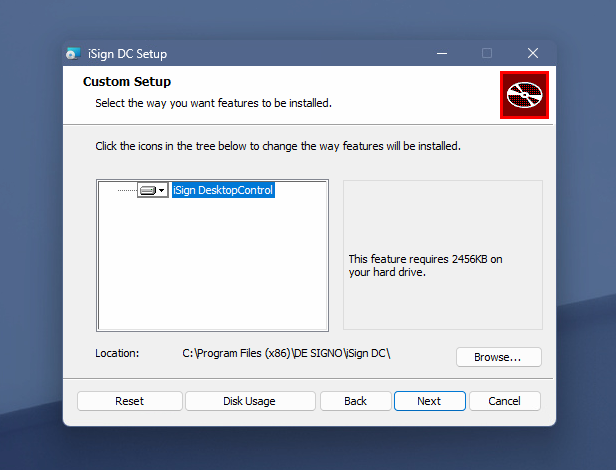Viewport: 616px width, 470px height.
Task: Click the disabled maximize window icon
Action: tap(487, 53)
